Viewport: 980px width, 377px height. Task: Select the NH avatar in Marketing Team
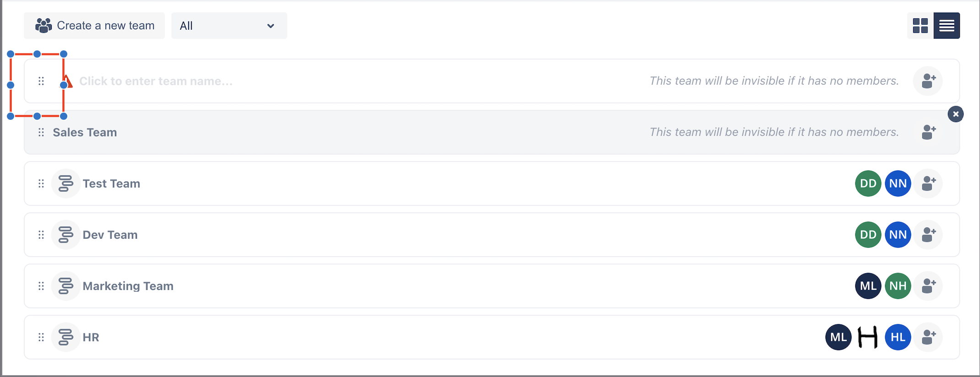click(898, 286)
